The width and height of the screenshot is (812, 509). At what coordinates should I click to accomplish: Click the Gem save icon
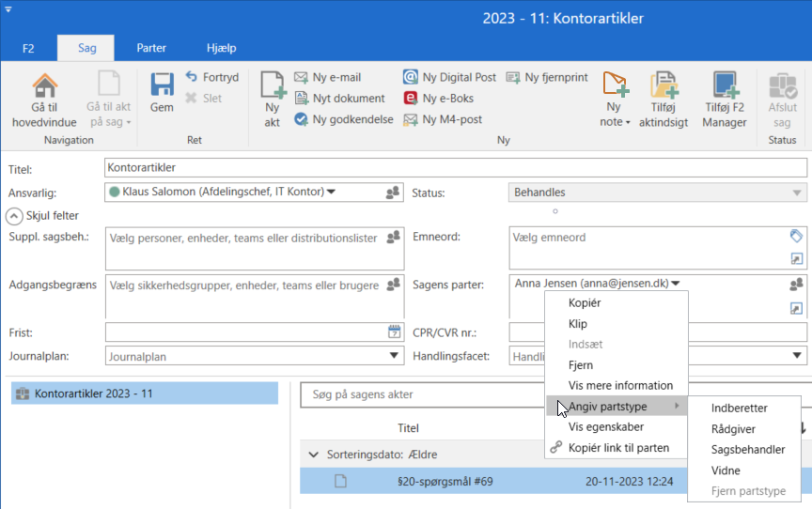[162, 86]
